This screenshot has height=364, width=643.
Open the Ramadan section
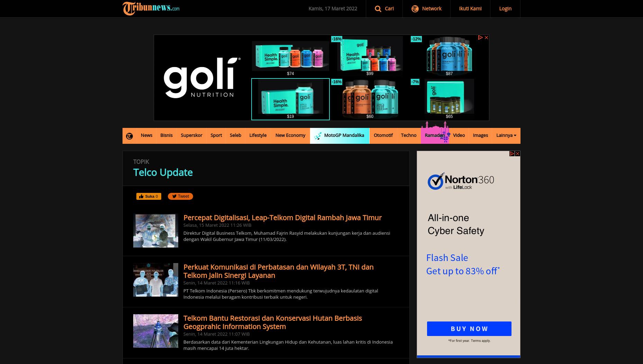coord(435,136)
